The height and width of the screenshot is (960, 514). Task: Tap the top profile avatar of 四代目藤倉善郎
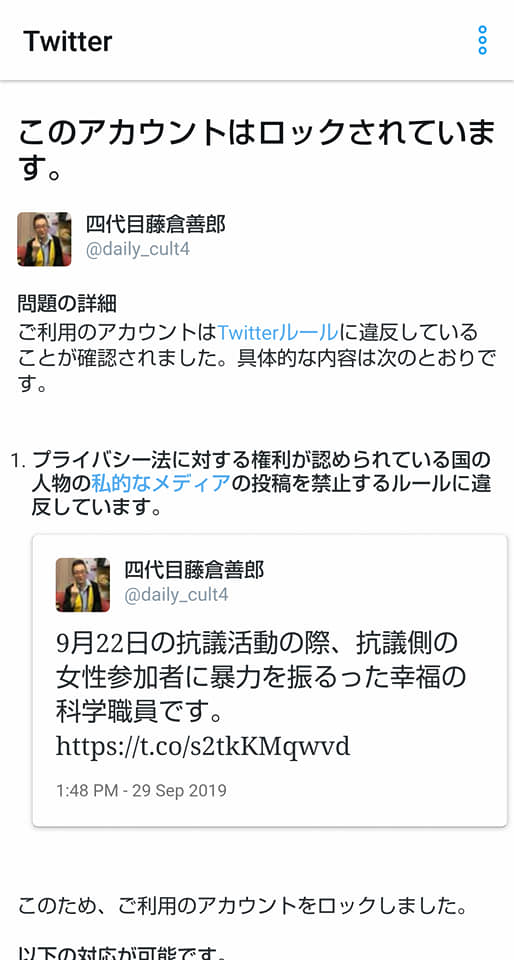click(x=44, y=239)
